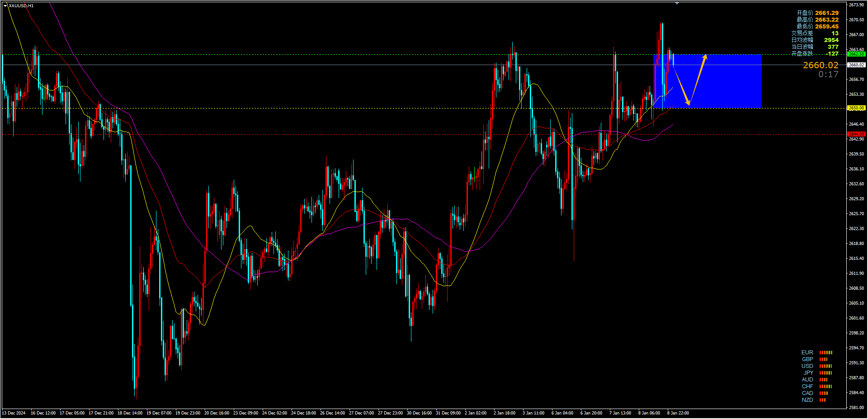Click the 24 Dec 02:00 time axis label
The image size is (868, 419).
pyautogui.click(x=274, y=413)
